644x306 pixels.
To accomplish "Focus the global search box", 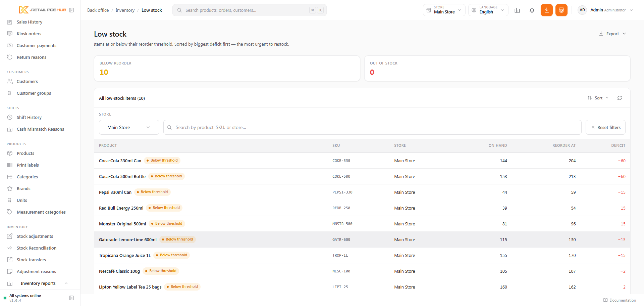I will [250, 10].
